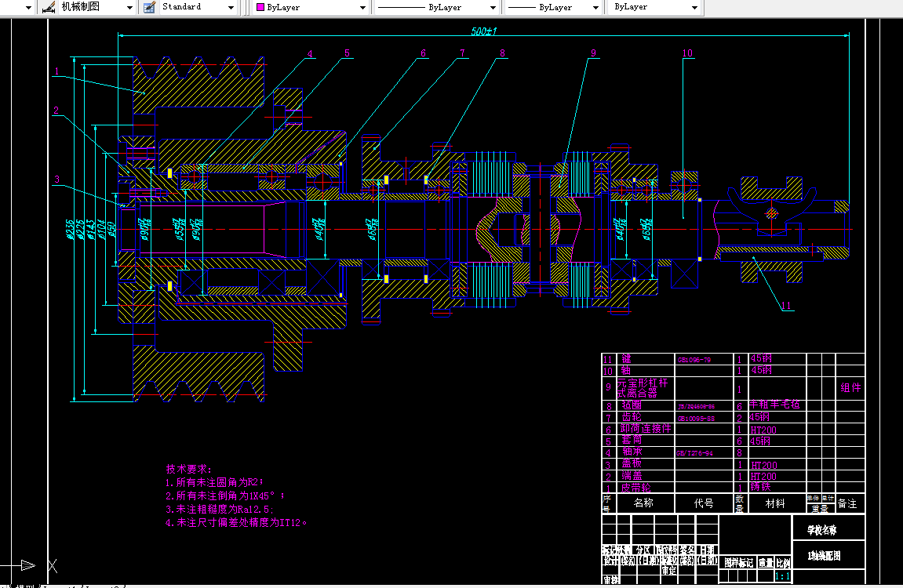Select part callout number 3 on left side
Image resolution: width=903 pixels, height=588 pixels.
56,180
